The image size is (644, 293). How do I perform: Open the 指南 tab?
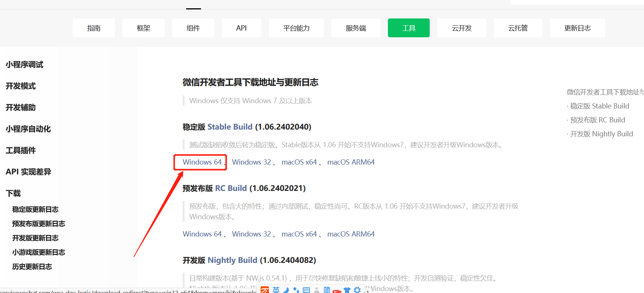94,28
